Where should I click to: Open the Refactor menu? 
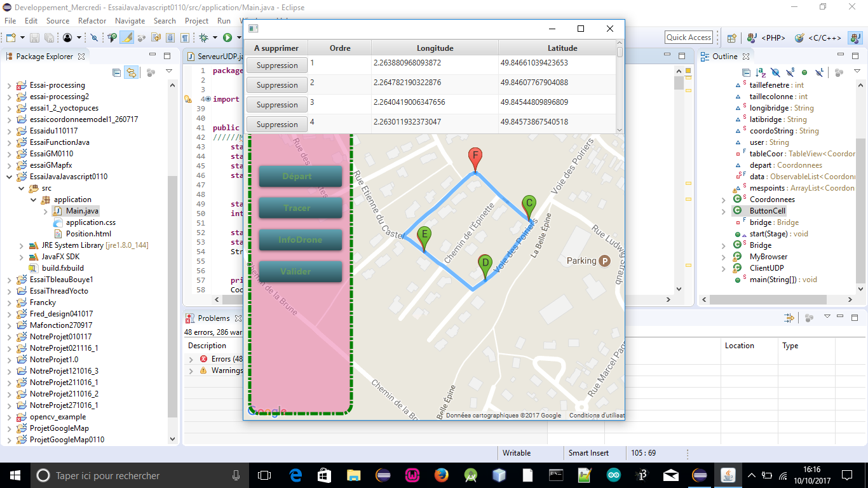(92, 21)
